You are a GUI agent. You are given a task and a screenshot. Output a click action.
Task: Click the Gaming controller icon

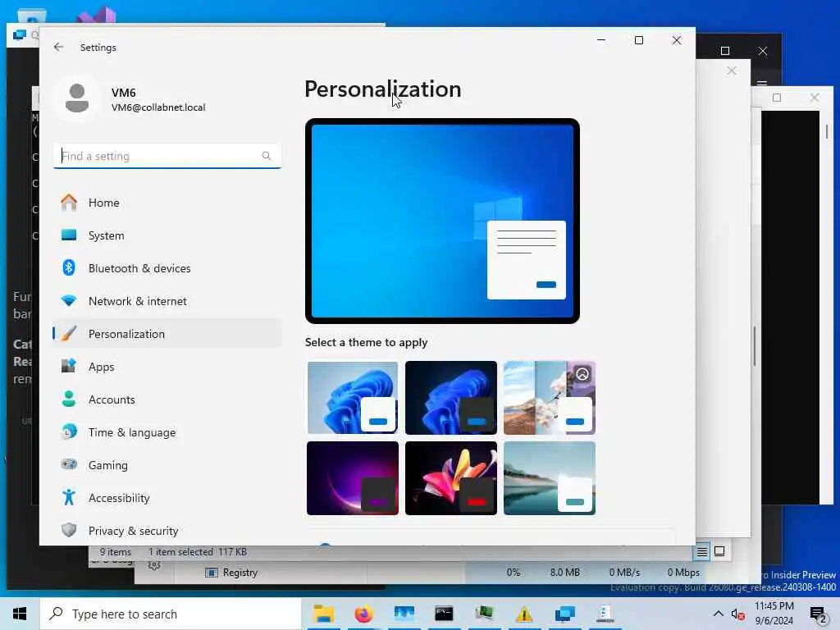[x=69, y=464]
